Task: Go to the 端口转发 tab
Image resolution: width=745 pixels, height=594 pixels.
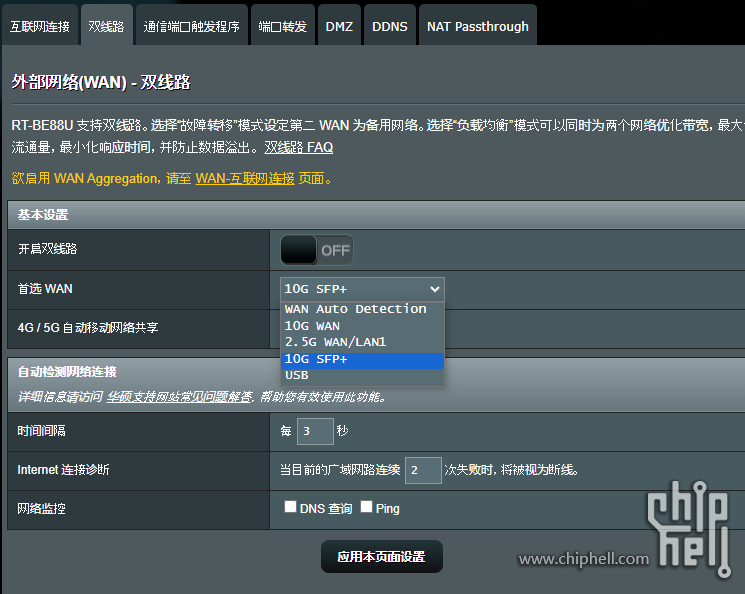Action: tap(283, 26)
